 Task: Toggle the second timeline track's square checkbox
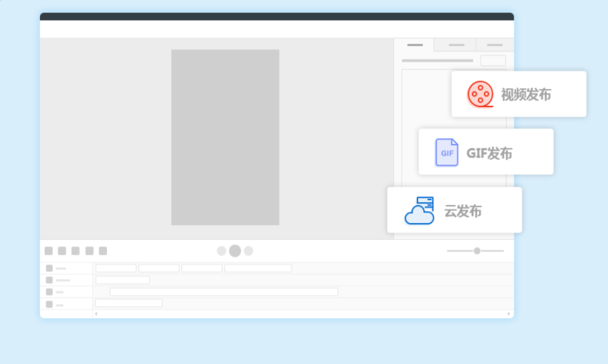pyautogui.click(x=49, y=280)
